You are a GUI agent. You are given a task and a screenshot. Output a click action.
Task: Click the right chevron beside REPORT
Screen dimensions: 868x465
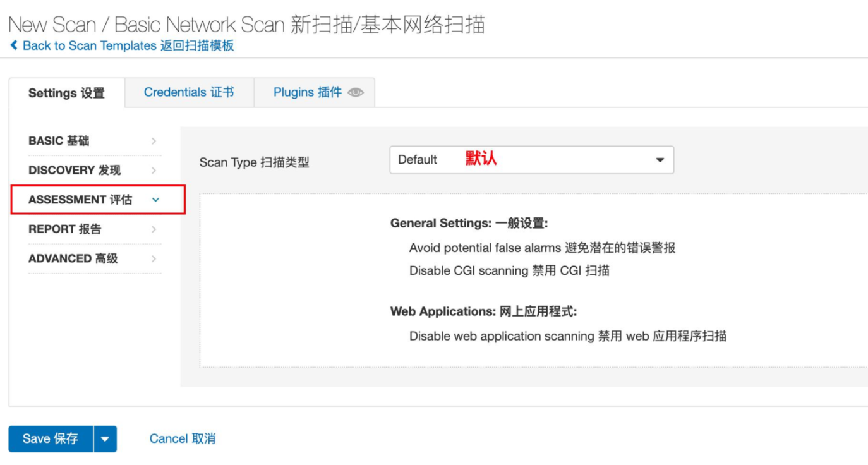[x=154, y=229]
